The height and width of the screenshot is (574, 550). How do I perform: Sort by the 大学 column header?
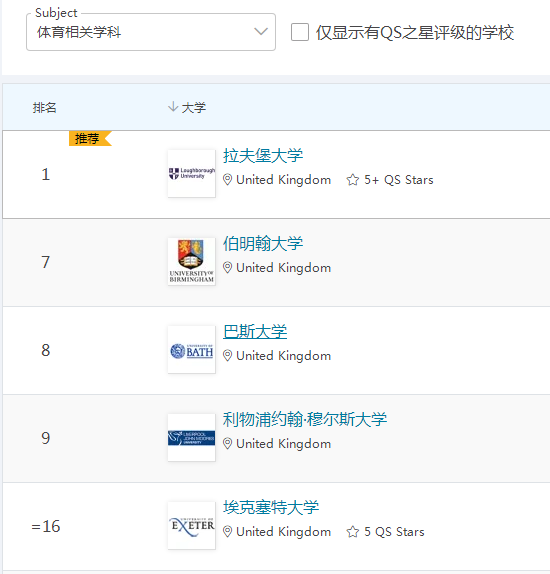point(194,108)
